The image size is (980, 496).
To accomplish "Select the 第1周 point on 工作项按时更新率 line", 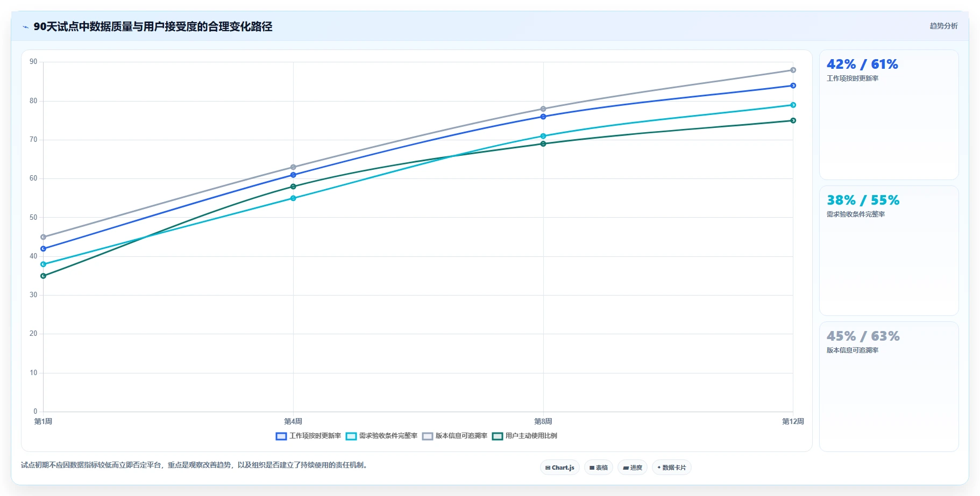I will 44,249.
